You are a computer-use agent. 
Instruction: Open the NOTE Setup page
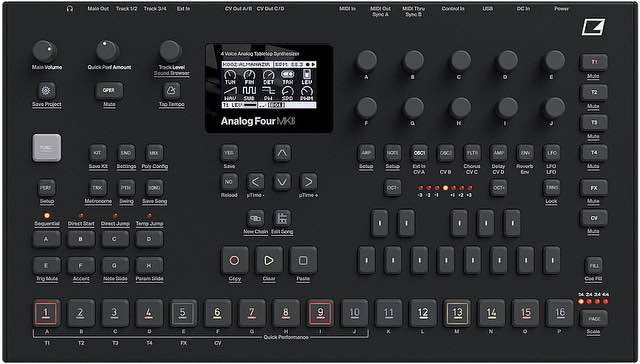[393, 153]
